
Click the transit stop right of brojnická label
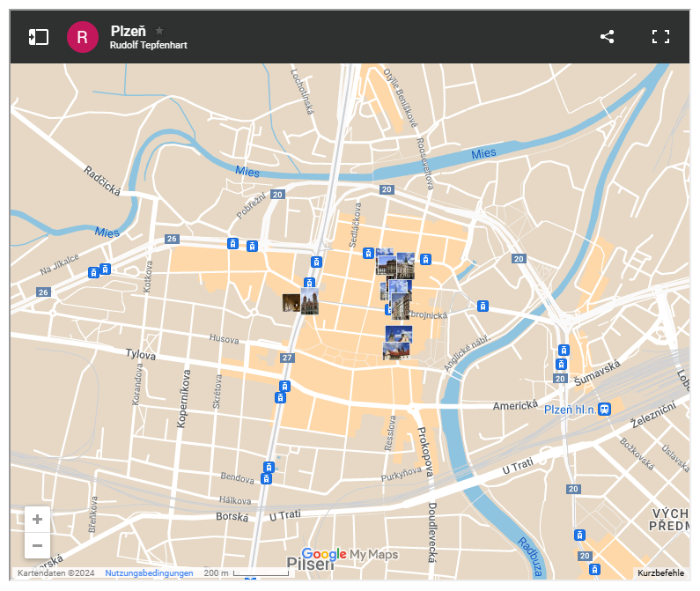pyautogui.click(x=483, y=306)
